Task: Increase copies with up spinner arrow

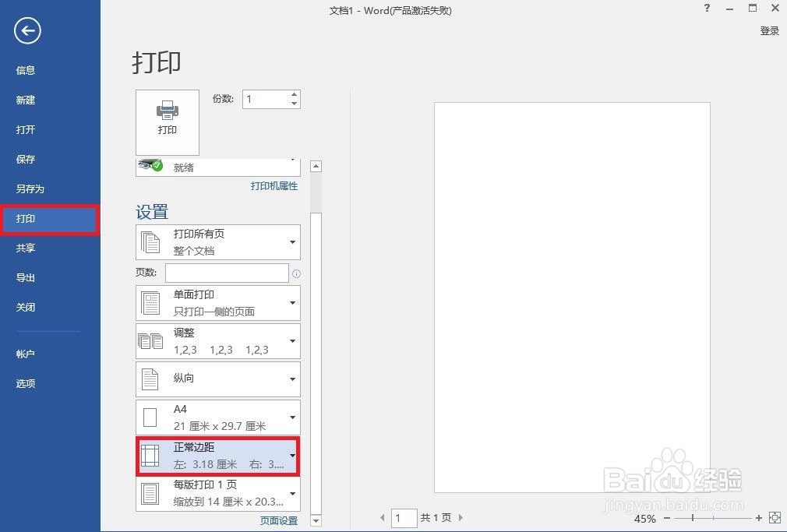Action: coord(295,94)
